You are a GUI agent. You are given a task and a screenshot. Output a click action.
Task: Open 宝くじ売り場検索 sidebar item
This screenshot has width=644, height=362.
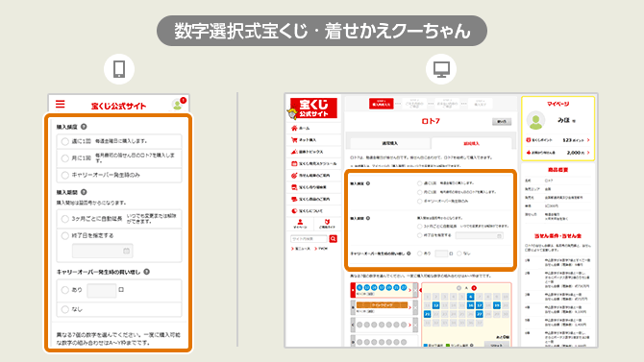309,187
